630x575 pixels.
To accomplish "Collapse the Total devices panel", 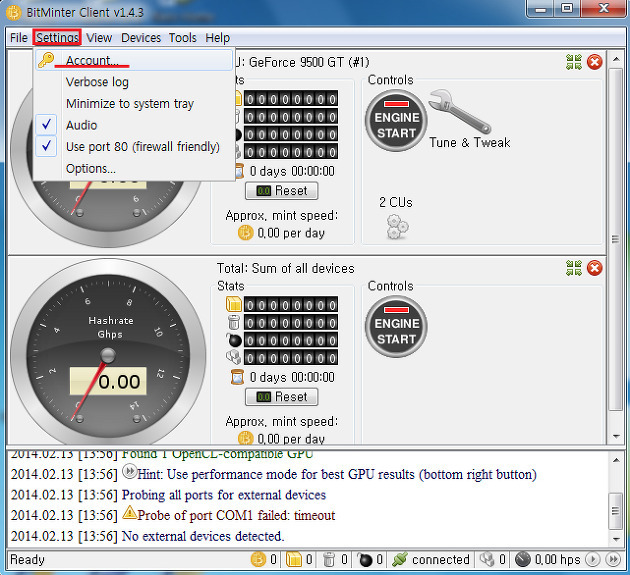I will [x=574, y=268].
